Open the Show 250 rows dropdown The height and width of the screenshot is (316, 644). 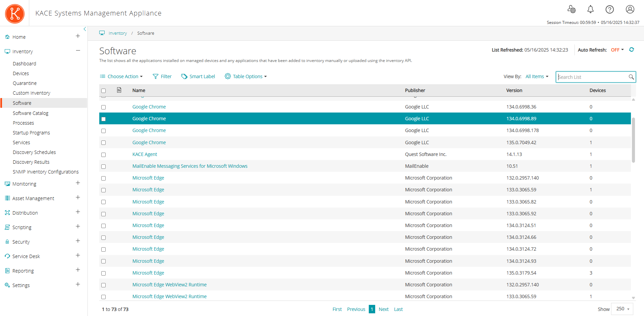coord(622,309)
